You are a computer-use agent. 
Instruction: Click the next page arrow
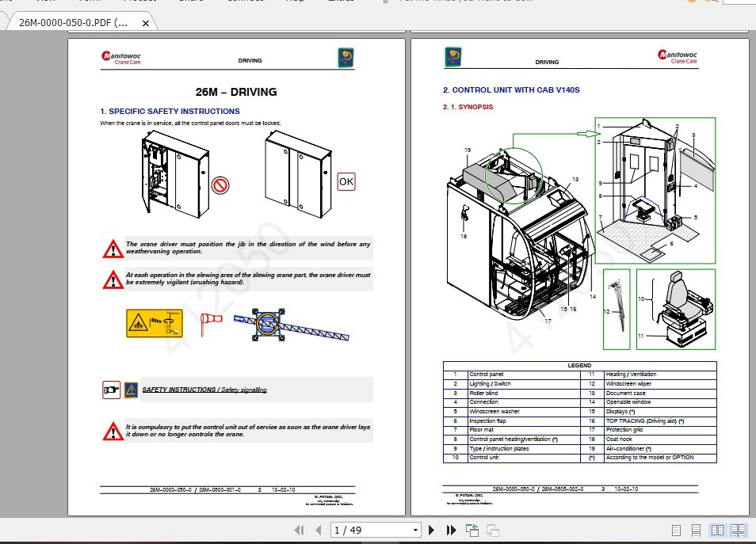(431, 529)
